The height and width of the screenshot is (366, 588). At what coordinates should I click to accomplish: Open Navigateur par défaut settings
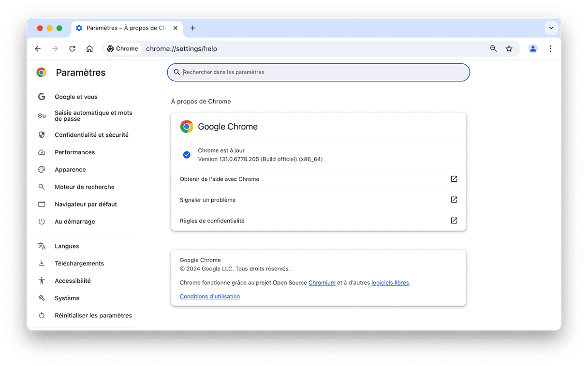click(x=86, y=205)
